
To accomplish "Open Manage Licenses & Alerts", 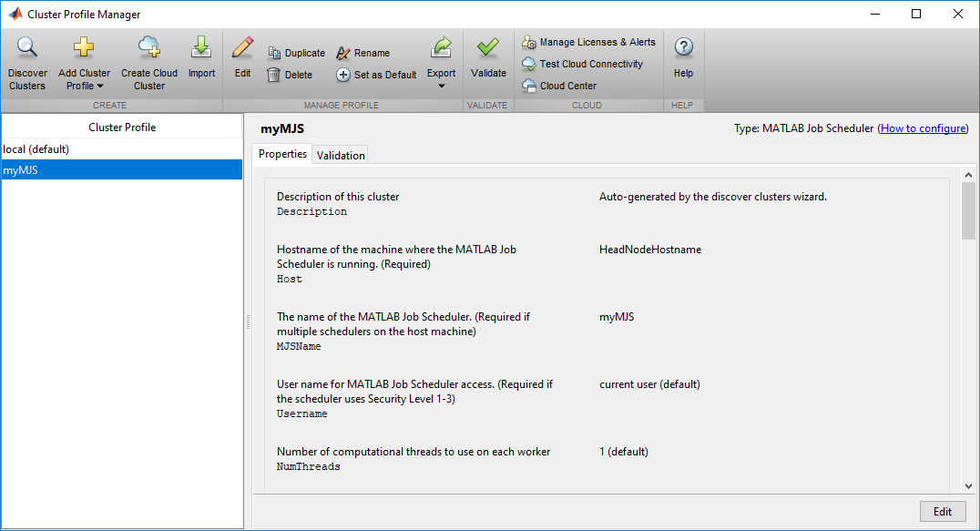I will pyautogui.click(x=588, y=41).
